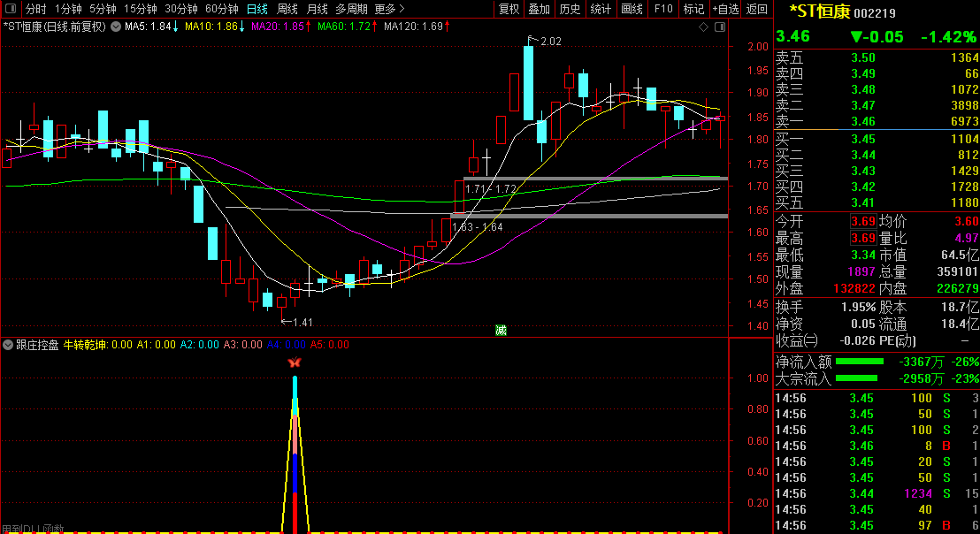
Task: Open main chart indicator dropdown arrow
Action: click(x=115, y=27)
